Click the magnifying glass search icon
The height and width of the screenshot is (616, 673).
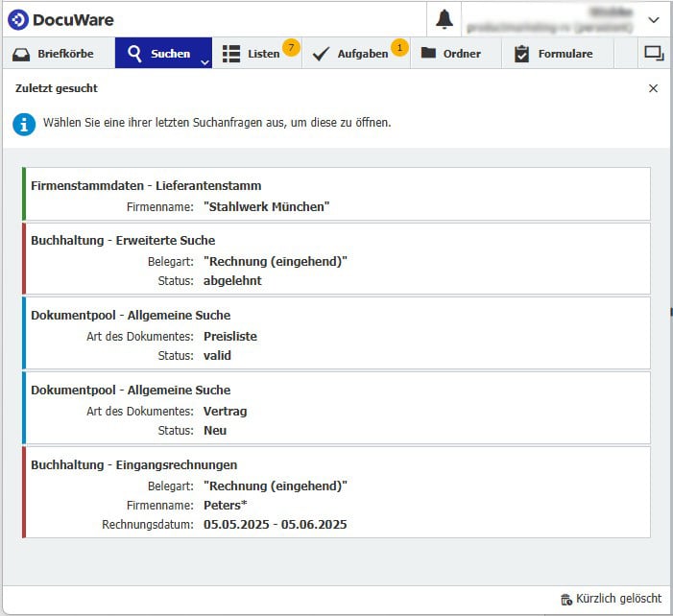pos(134,54)
